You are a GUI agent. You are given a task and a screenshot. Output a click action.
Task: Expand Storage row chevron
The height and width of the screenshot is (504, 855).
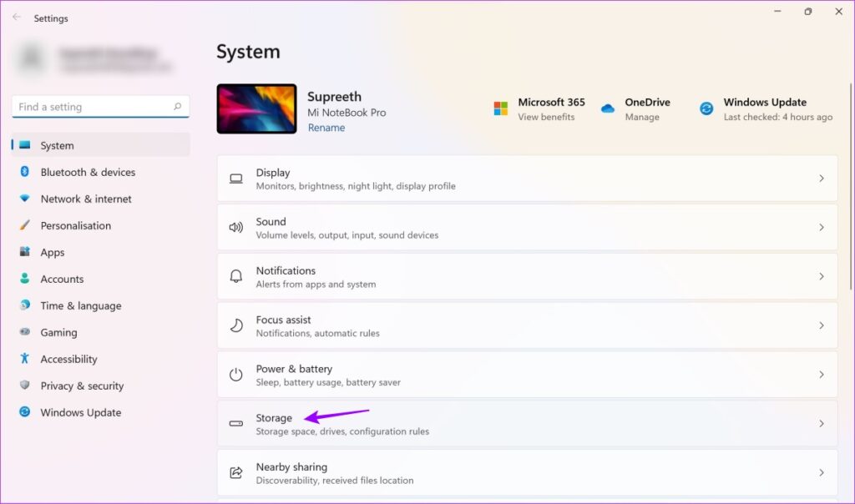point(822,423)
